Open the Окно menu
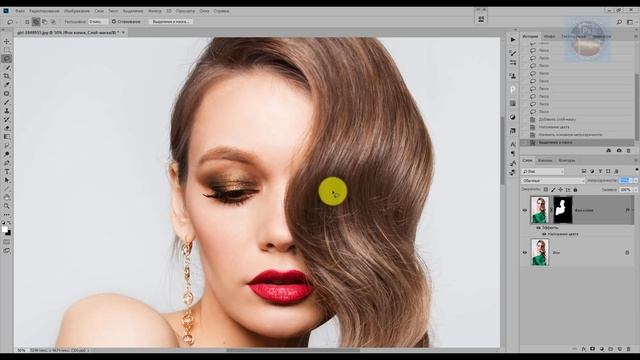This screenshot has width=640, height=360. (x=204, y=11)
